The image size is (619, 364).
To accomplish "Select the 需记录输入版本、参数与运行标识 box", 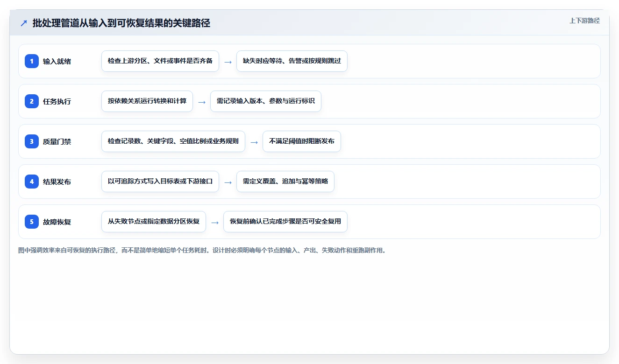I will [x=266, y=101].
